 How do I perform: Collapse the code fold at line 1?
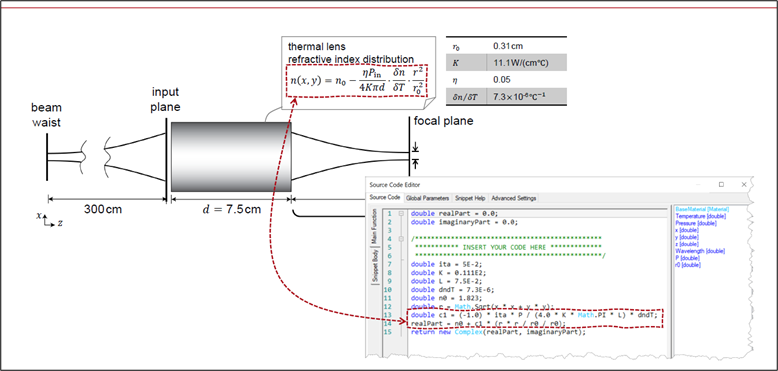(x=401, y=214)
